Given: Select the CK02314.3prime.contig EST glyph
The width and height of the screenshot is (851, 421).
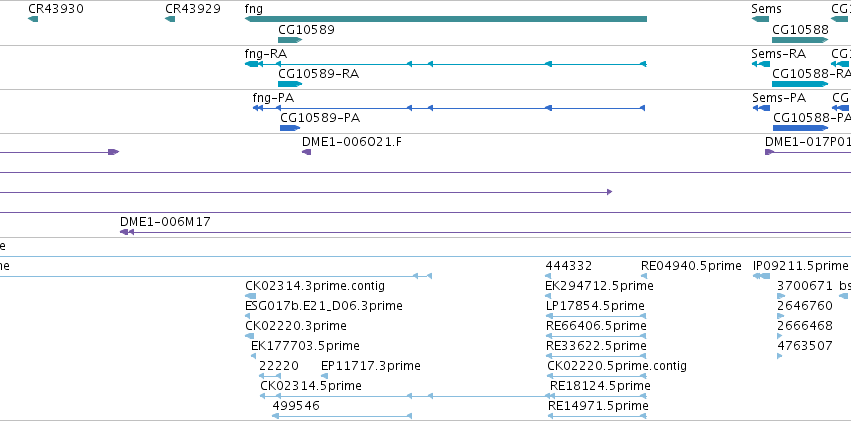Looking at the screenshot, I should click(x=250, y=296).
